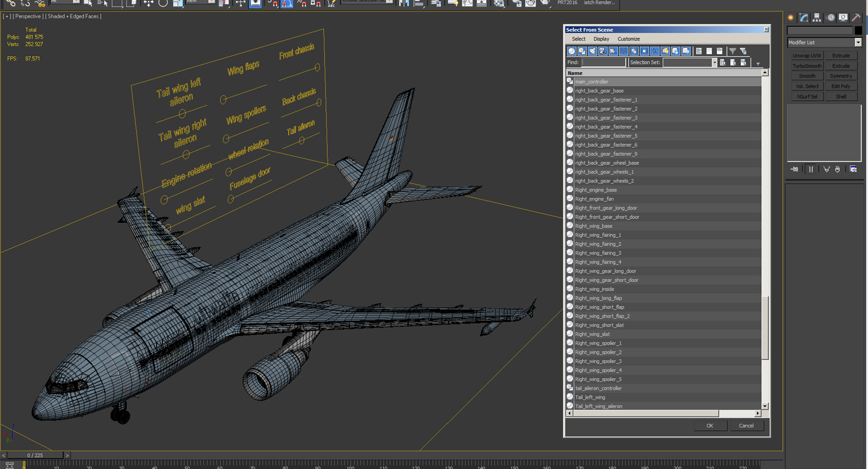Click the Select None icon in dialog toolbar

tap(709, 51)
